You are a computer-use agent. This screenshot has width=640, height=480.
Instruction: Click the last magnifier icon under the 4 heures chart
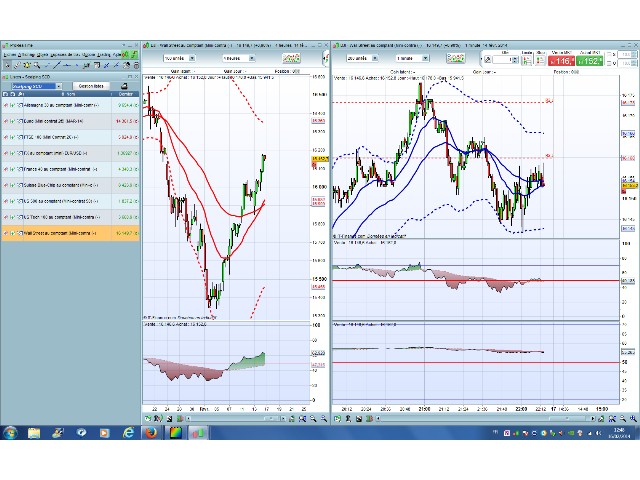(324, 418)
